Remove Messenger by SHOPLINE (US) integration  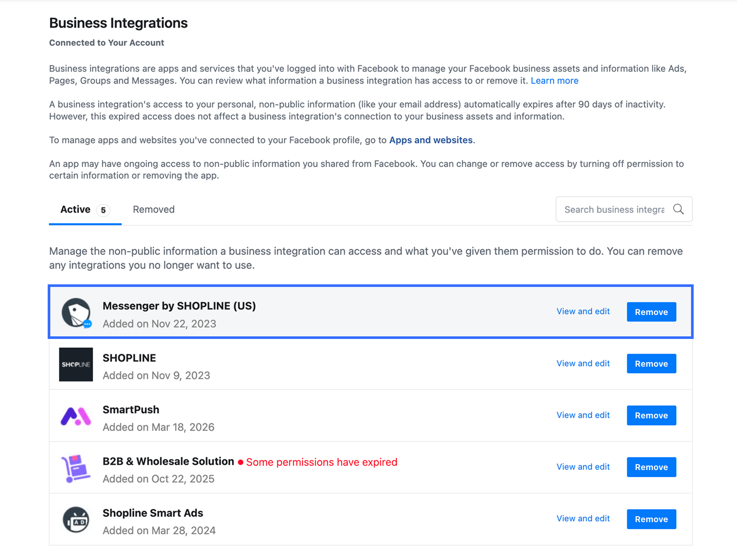[x=651, y=312]
